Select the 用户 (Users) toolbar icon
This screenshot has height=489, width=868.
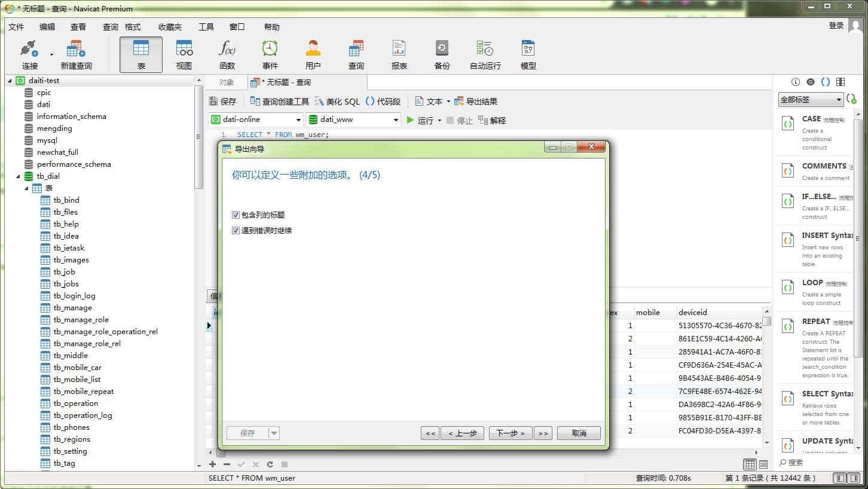coord(313,54)
